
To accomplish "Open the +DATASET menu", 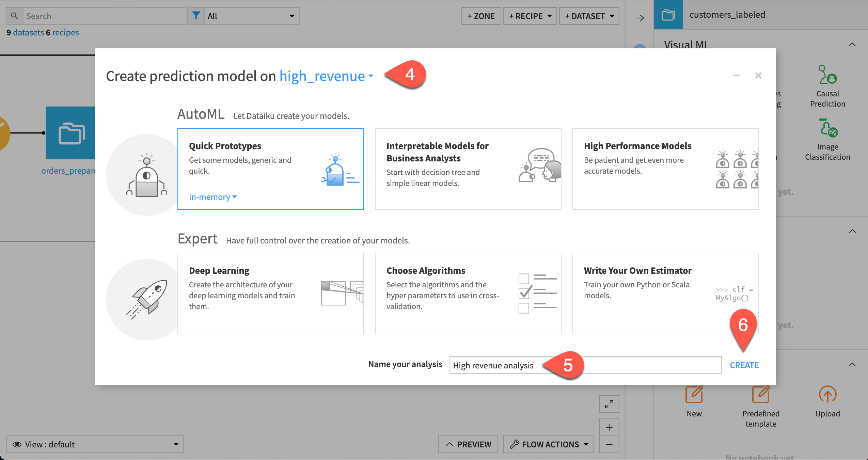I will click(x=589, y=16).
